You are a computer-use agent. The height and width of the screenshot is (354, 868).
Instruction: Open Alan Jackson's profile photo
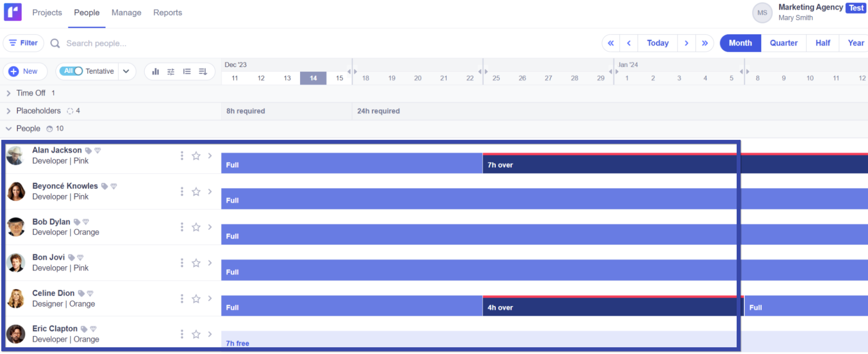[x=15, y=156]
